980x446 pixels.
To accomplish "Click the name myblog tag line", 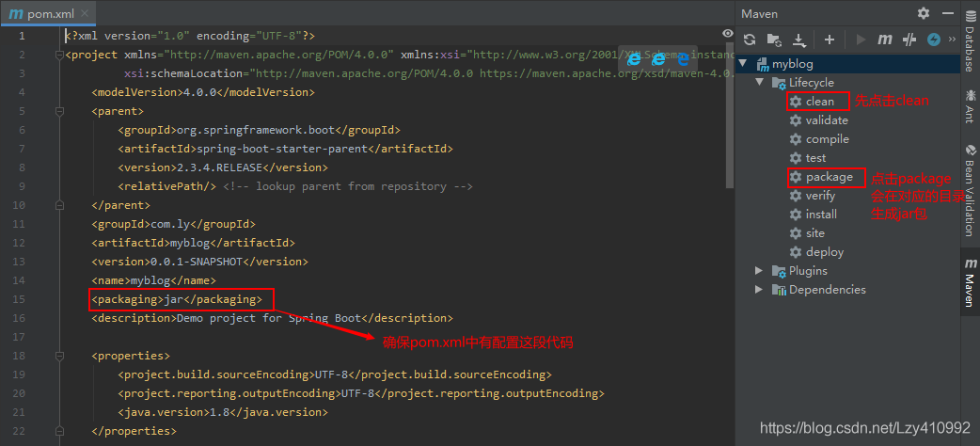I will click(153, 280).
